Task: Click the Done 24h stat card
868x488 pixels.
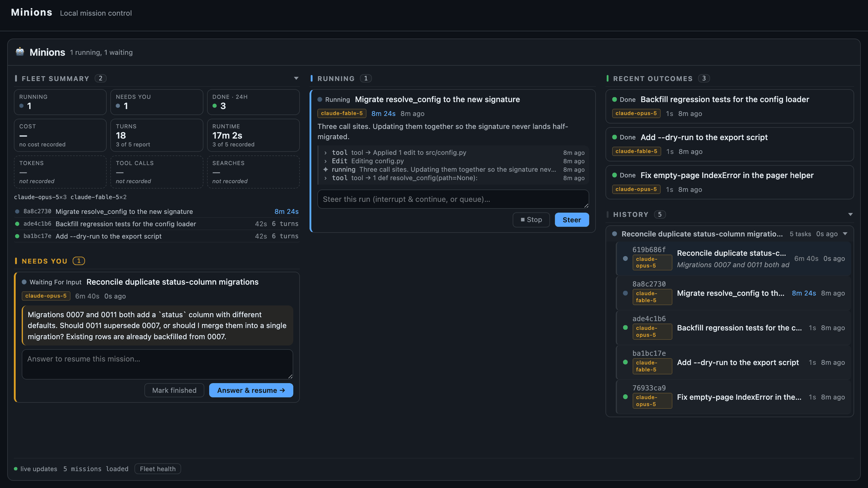Action: 253,102
